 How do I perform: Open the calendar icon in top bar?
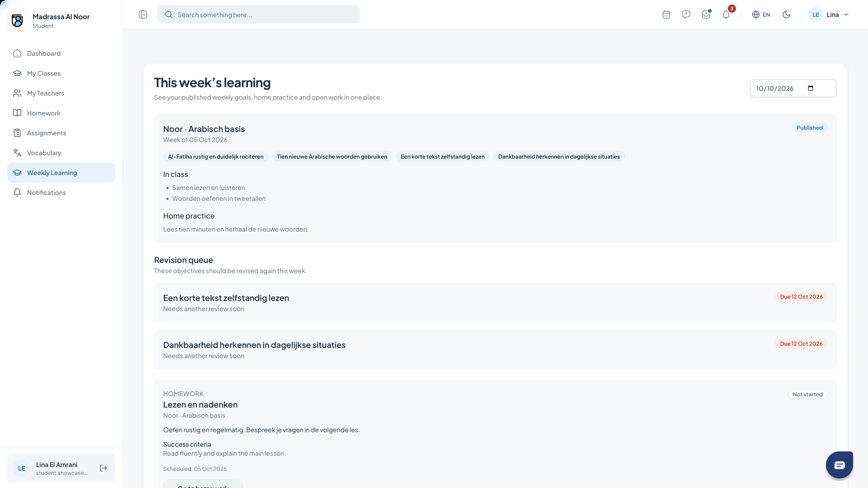pos(666,14)
